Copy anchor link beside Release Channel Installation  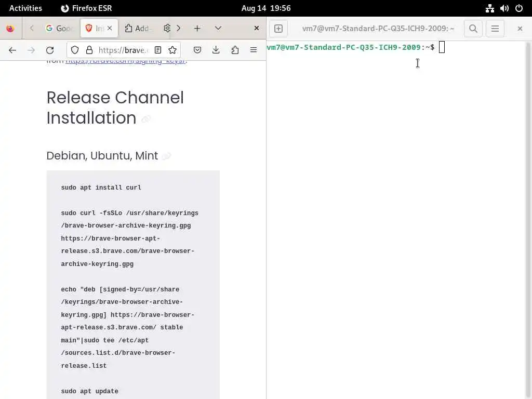pyautogui.click(x=146, y=119)
